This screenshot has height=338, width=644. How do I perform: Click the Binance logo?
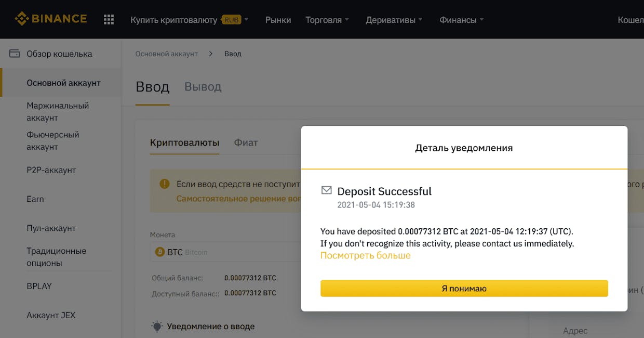pyautogui.click(x=50, y=19)
